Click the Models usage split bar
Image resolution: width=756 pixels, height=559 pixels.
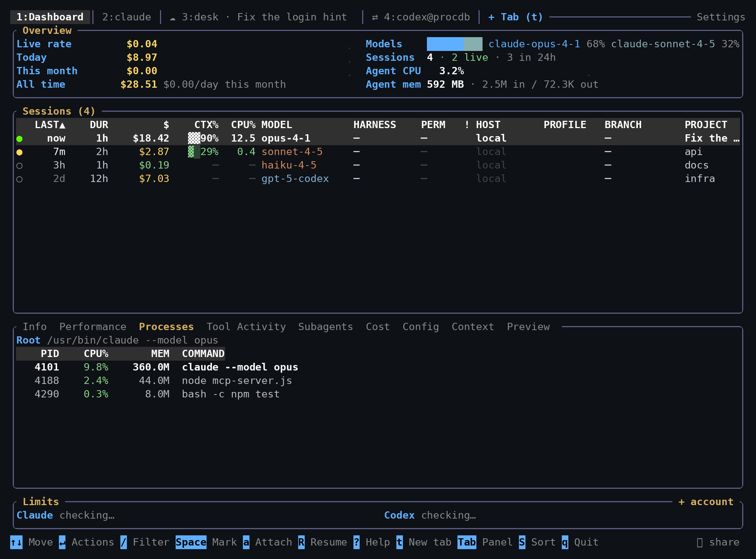tap(455, 44)
